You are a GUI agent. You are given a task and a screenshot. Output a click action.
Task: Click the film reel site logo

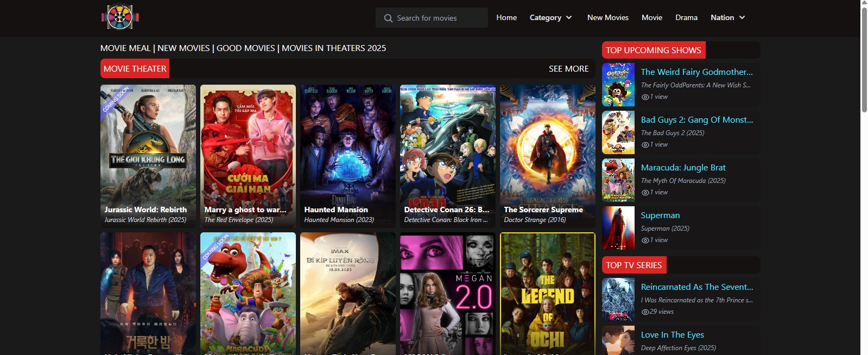point(120,17)
